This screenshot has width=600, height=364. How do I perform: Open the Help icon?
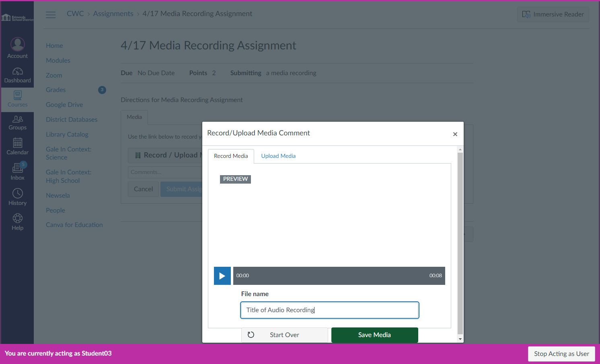18,218
